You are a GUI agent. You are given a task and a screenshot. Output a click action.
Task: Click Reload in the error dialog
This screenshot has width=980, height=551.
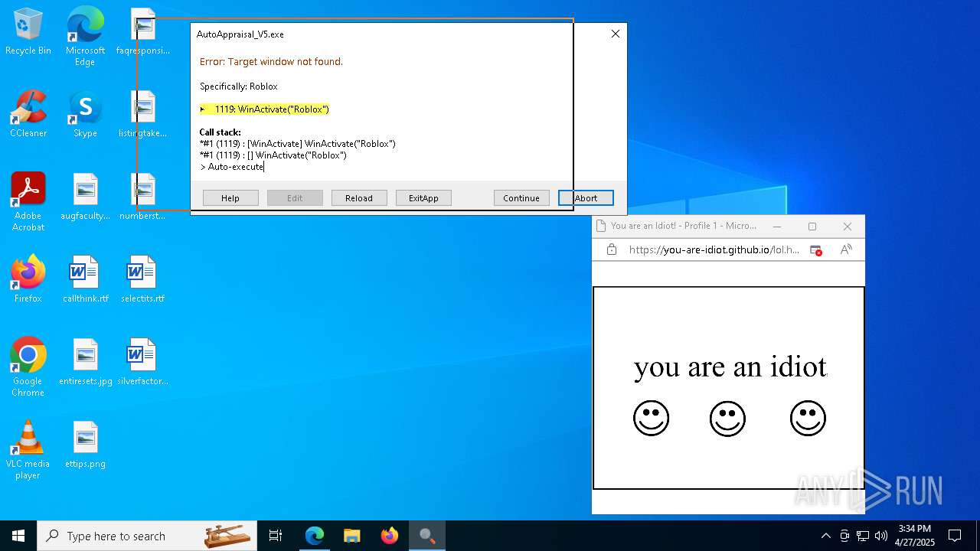click(359, 198)
